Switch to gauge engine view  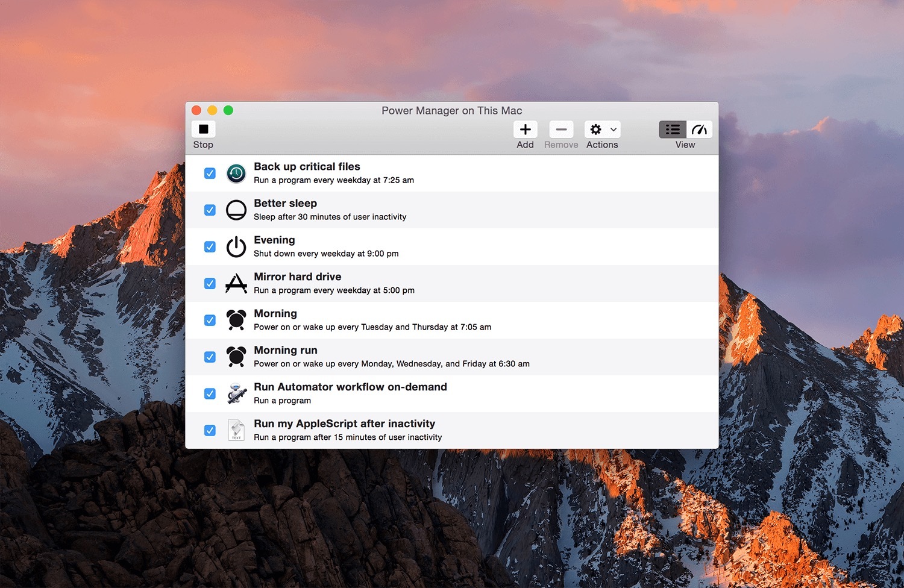699,130
